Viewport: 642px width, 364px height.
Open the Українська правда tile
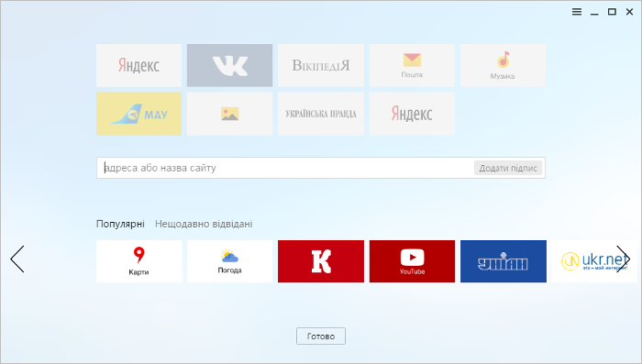[x=321, y=114]
